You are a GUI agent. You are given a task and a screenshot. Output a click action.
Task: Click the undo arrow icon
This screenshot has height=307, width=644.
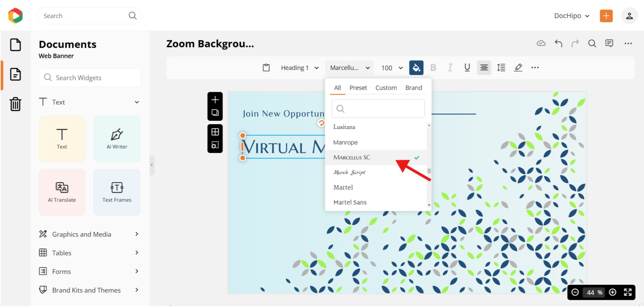point(558,43)
